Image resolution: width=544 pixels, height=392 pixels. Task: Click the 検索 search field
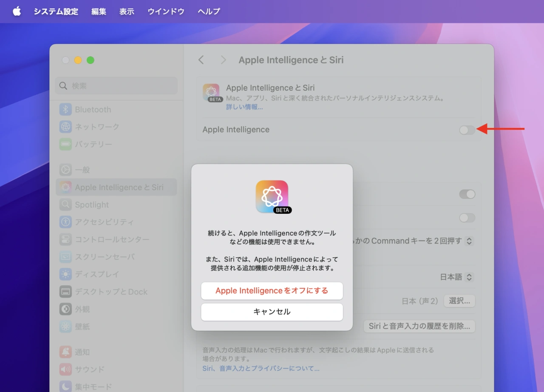click(x=116, y=86)
